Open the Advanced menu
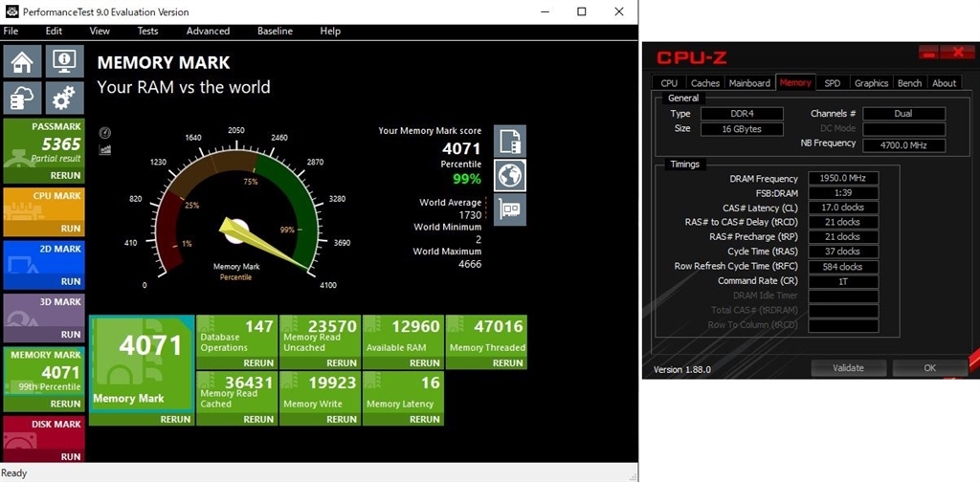This screenshot has width=980, height=482. tap(208, 31)
